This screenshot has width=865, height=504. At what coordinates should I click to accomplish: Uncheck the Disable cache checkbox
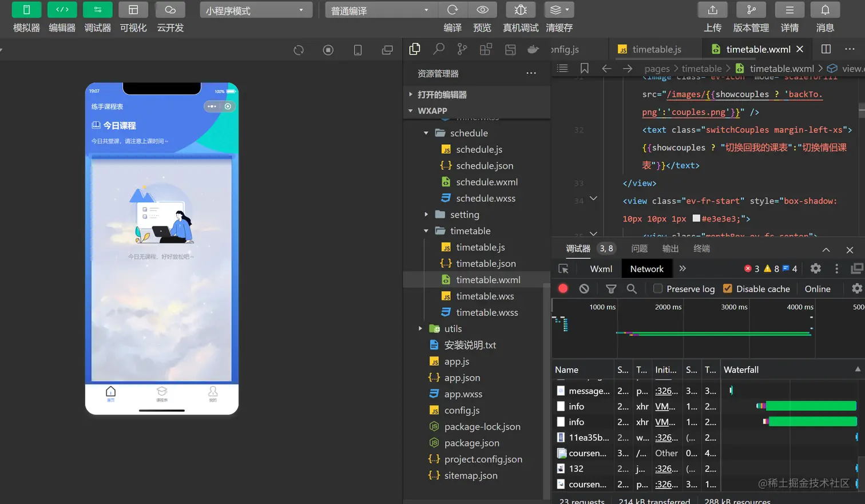(x=728, y=288)
